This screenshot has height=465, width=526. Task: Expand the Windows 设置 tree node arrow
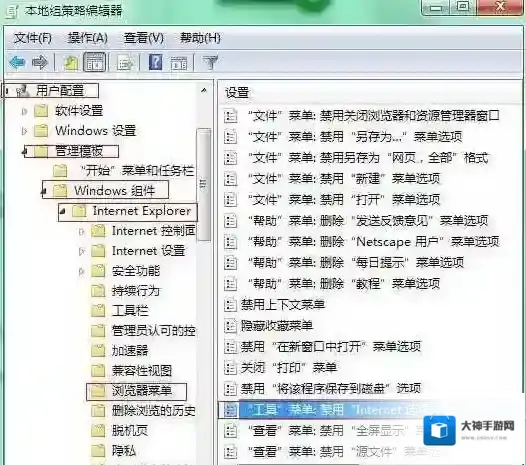pos(24,131)
